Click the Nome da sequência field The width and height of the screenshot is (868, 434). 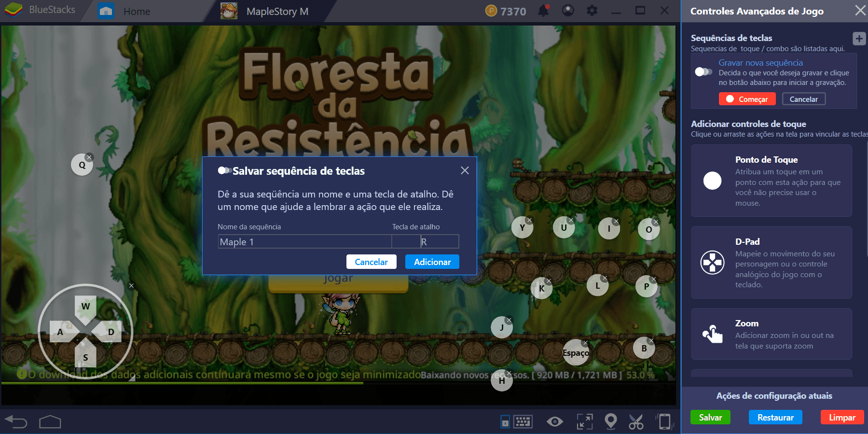pos(305,241)
